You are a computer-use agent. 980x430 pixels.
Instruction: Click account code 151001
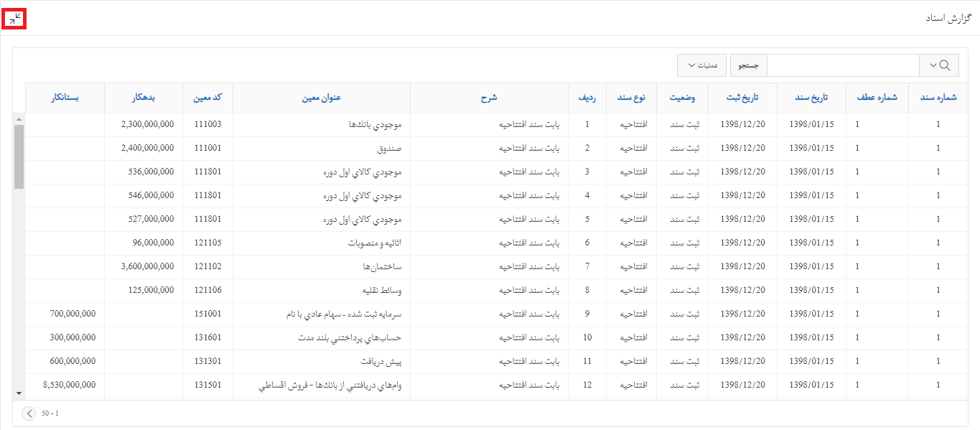pyautogui.click(x=207, y=314)
